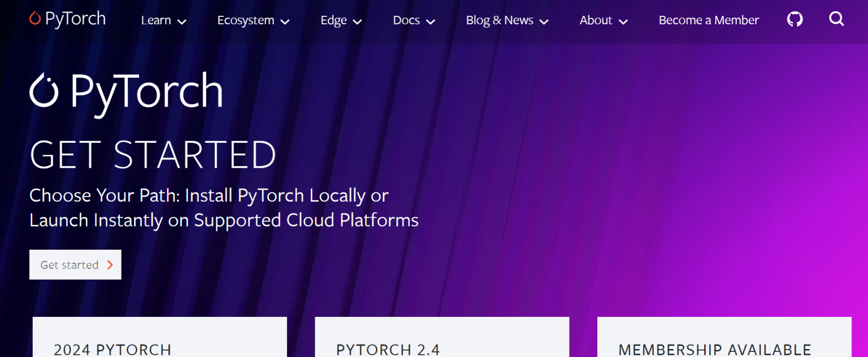Click the red arrow inside Get started

click(110, 265)
